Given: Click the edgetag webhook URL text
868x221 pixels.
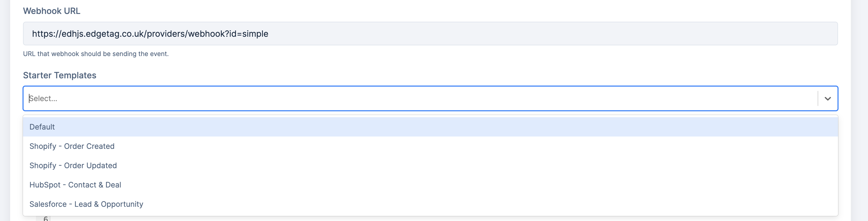Looking at the screenshot, I should coord(150,34).
